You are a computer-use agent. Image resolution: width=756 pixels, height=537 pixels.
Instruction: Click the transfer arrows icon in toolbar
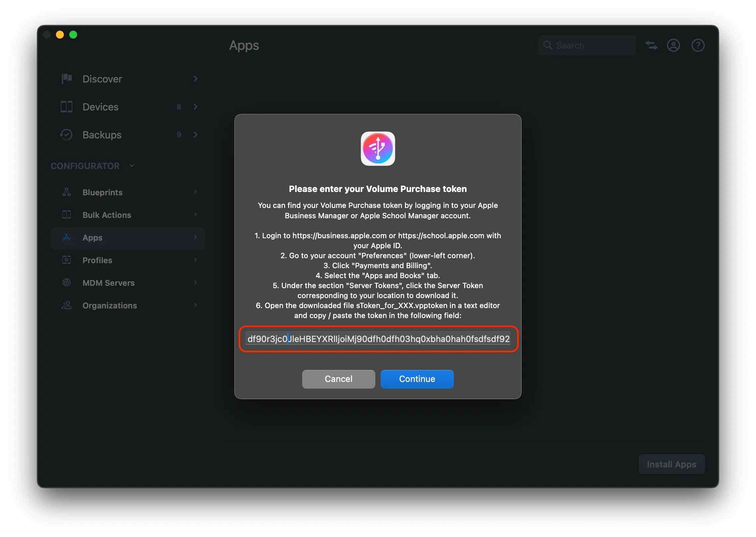pos(651,45)
